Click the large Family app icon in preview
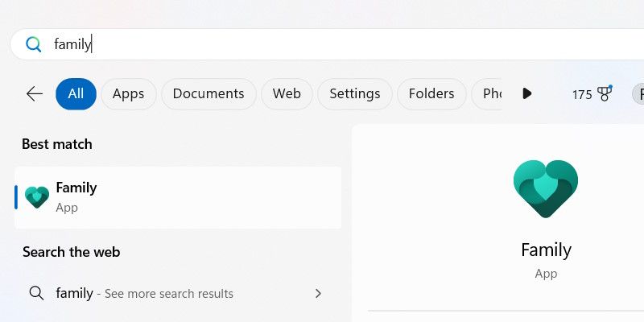The width and height of the screenshot is (644, 322). point(546,188)
